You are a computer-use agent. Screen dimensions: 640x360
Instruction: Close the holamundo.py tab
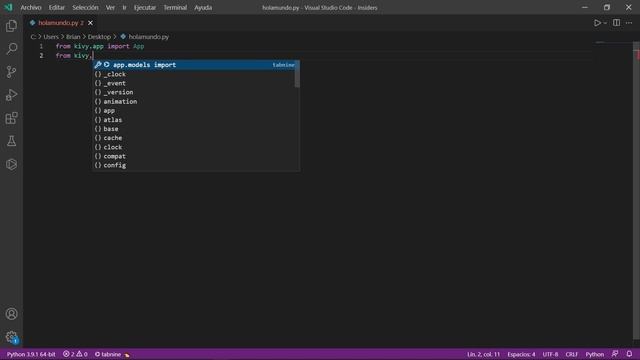pyautogui.click(x=90, y=23)
